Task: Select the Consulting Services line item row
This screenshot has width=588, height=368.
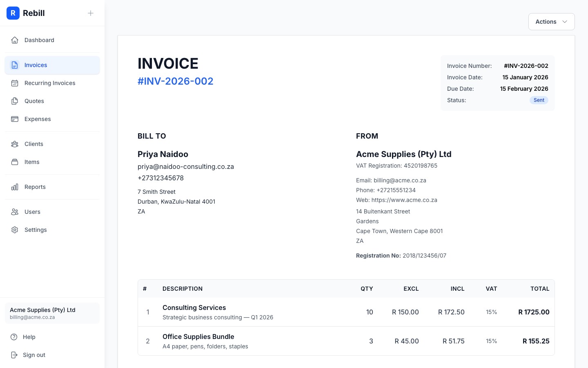Action: pos(346,312)
